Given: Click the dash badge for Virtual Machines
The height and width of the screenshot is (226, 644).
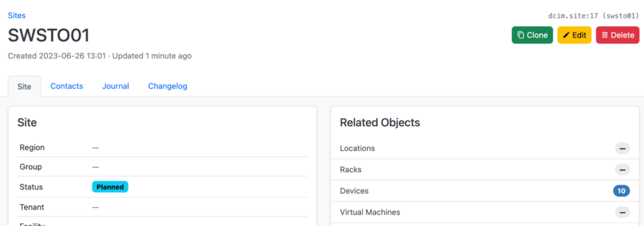Looking at the screenshot, I should 622,212.
